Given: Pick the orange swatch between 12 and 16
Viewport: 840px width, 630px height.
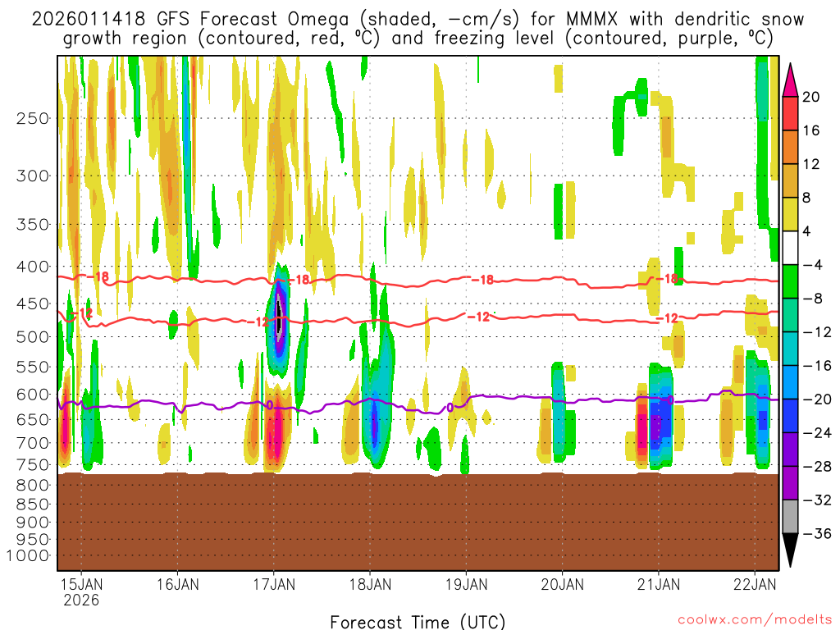Looking at the screenshot, I should pyautogui.click(x=791, y=147).
